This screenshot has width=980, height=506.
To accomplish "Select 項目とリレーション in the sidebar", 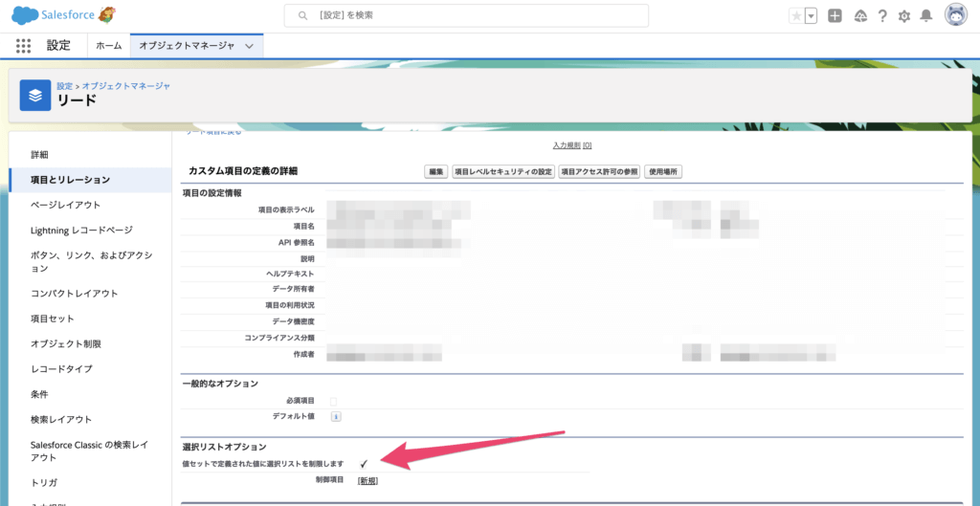I will 70,180.
